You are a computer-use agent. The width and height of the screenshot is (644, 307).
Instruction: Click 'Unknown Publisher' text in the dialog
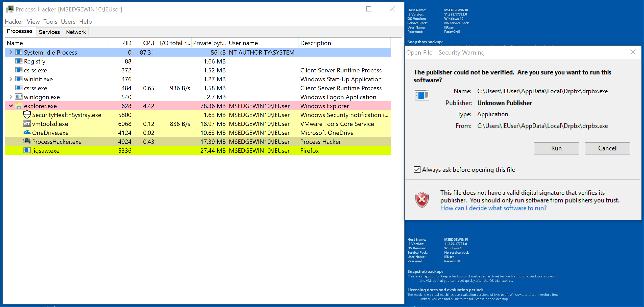point(505,103)
